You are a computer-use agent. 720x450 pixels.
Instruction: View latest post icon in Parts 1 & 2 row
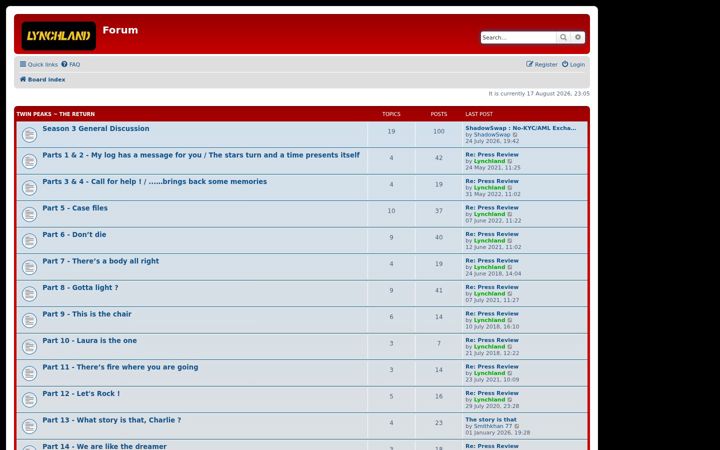510,162
